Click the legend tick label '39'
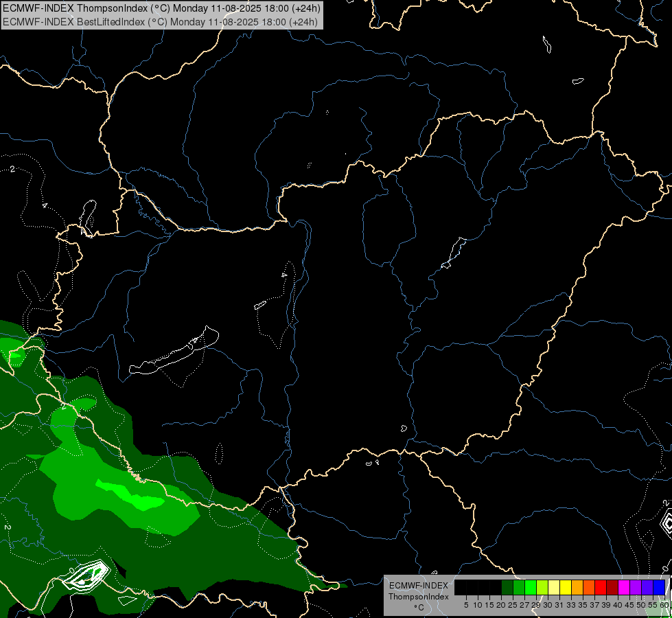 click(x=606, y=605)
